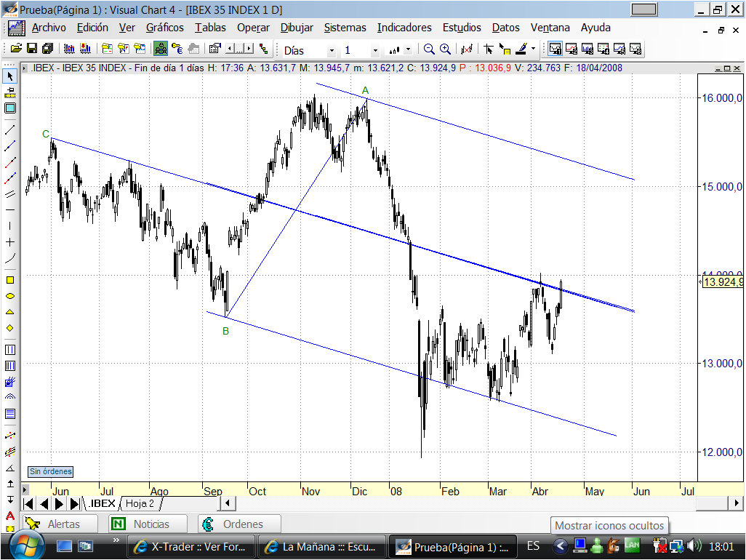Open the properties icon in toolbar
This screenshot has height=560, width=746.
[215, 48]
